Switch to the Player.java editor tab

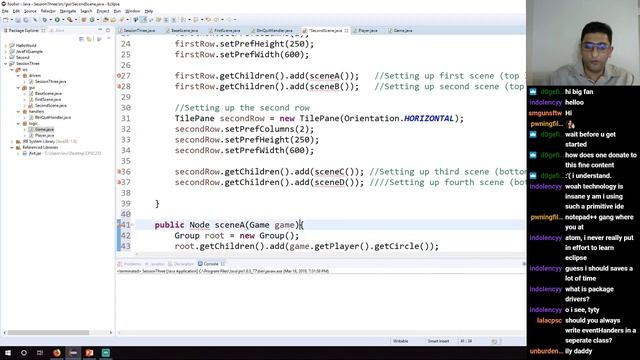pos(367,30)
